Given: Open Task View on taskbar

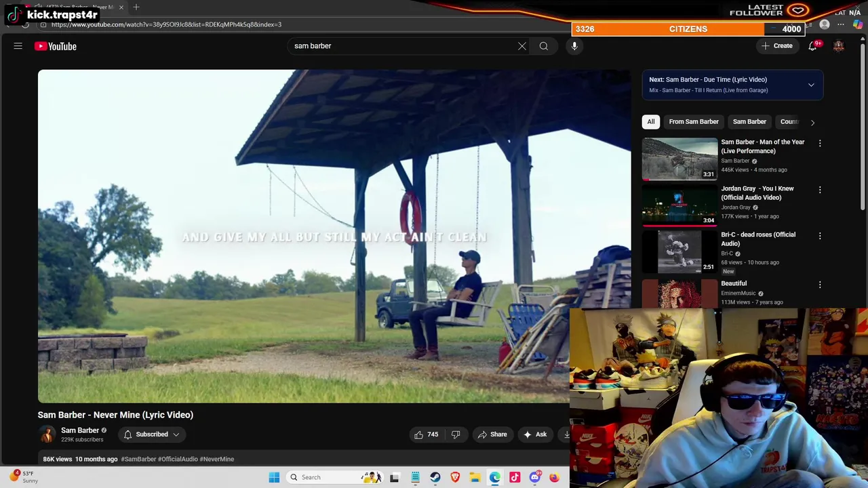Looking at the screenshot, I should pos(395,477).
